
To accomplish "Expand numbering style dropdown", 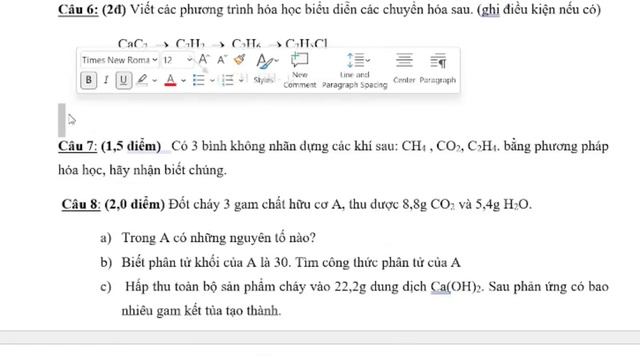I will 241,80.
